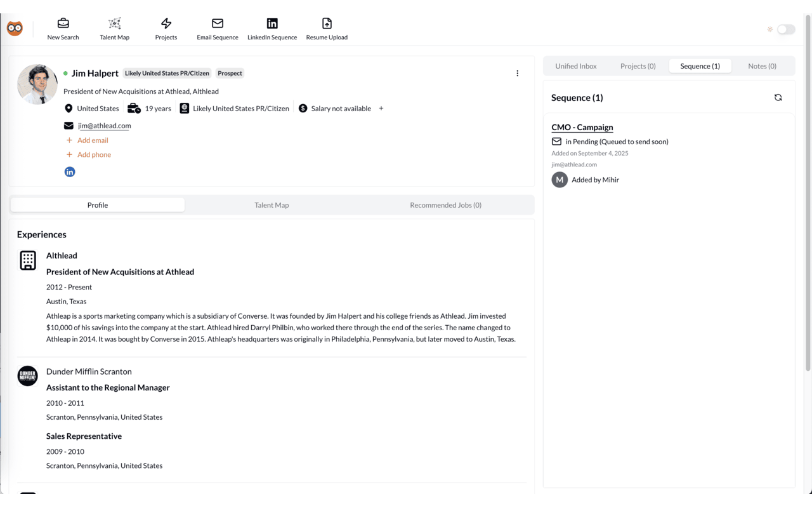Click 'Added on September 4, 2025' text
Image resolution: width=812 pixels, height=508 pixels.
pos(590,153)
